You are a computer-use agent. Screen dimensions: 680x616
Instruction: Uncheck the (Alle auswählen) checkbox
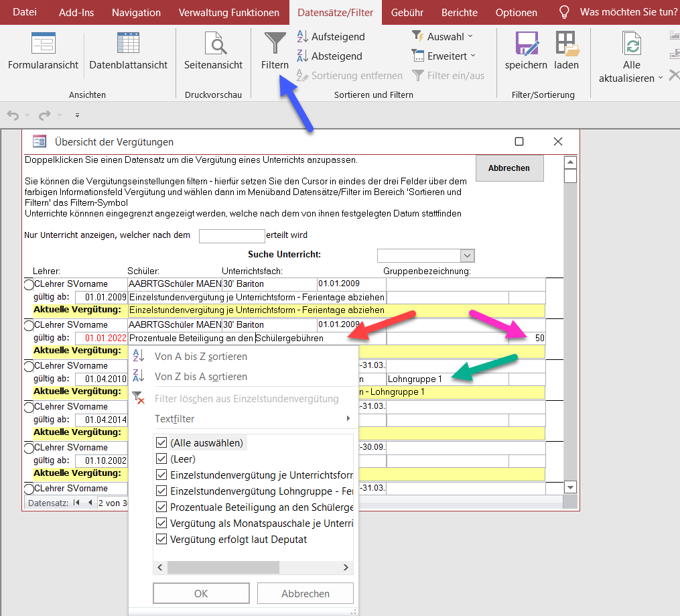[161, 443]
